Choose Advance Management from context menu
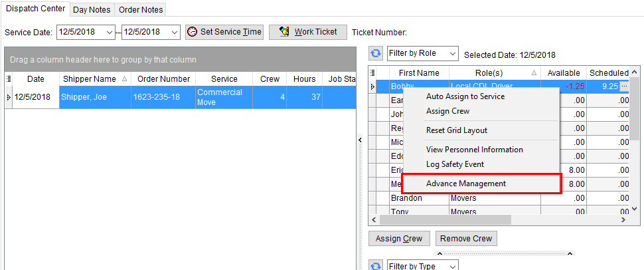The height and width of the screenshot is (270, 644). pyautogui.click(x=466, y=184)
